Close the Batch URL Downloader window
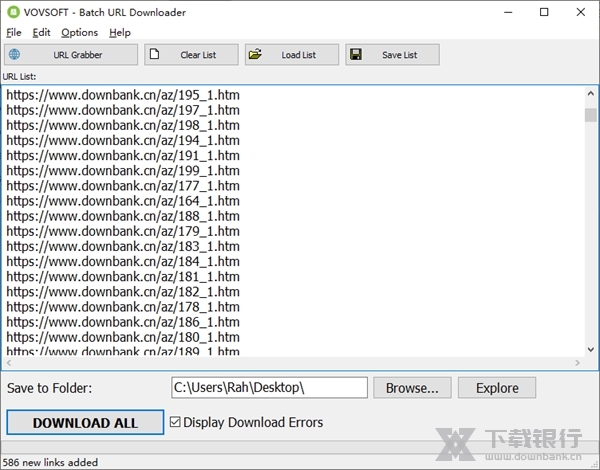This screenshot has width=600, height=470. point(580,12)
